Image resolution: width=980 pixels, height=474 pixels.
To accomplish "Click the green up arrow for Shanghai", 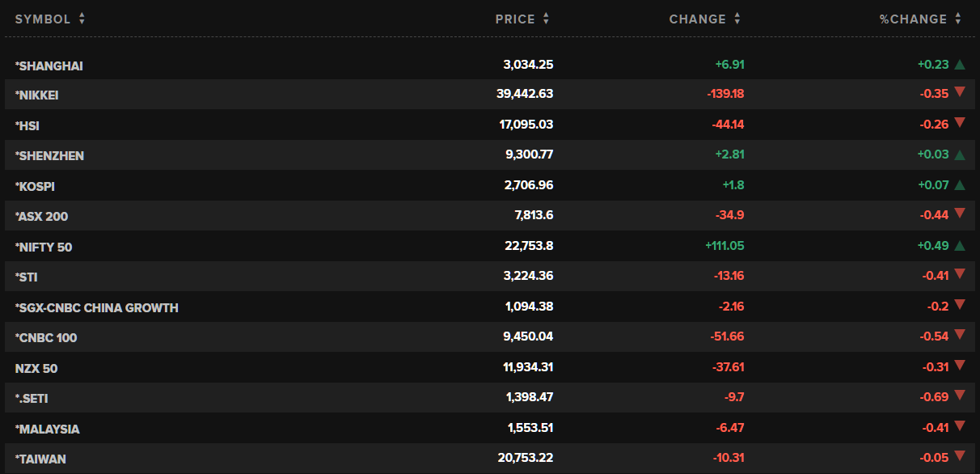I will [960, 65].
